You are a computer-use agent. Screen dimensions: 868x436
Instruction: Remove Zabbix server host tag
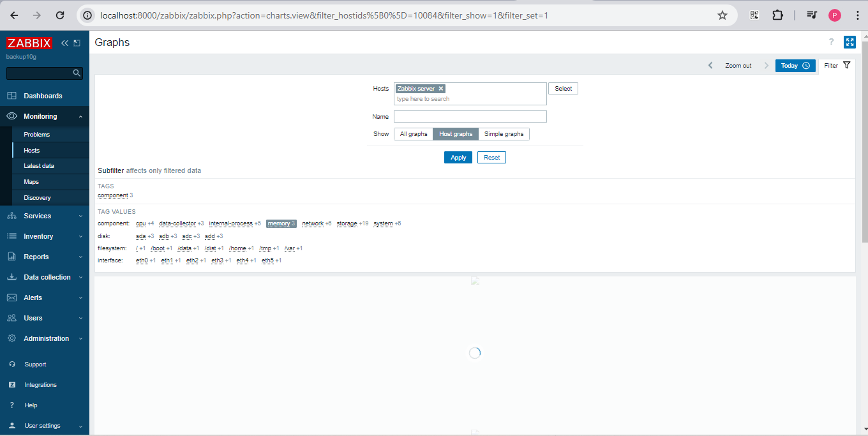tap(441, 89)
